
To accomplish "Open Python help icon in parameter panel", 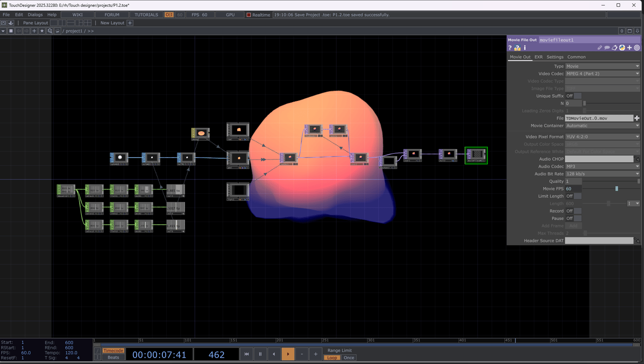I will [517, 48].
